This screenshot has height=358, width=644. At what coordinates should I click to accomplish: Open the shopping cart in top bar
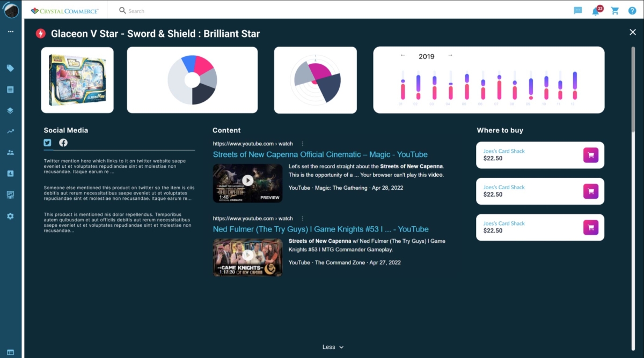(615, 11)
